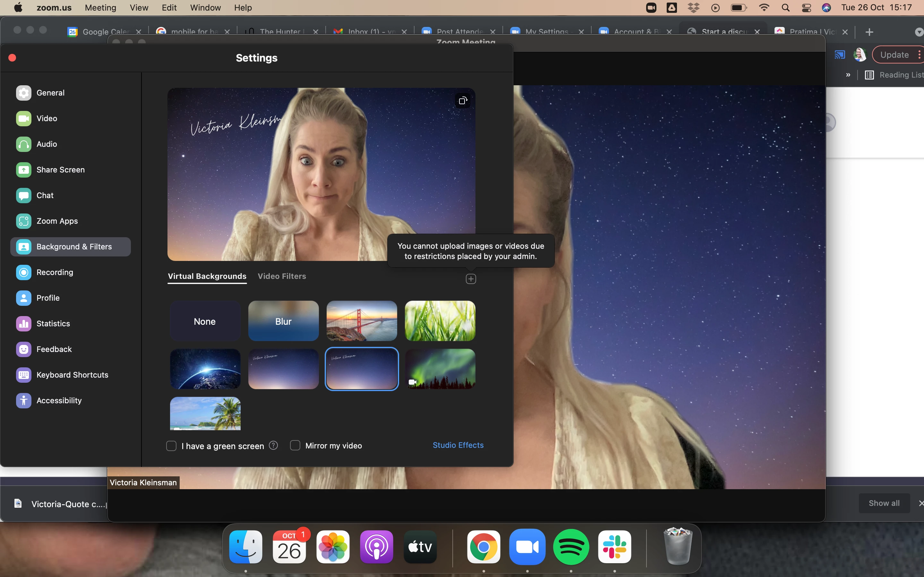Open the Chrome tab search dropdown arrow

point(919,32)
